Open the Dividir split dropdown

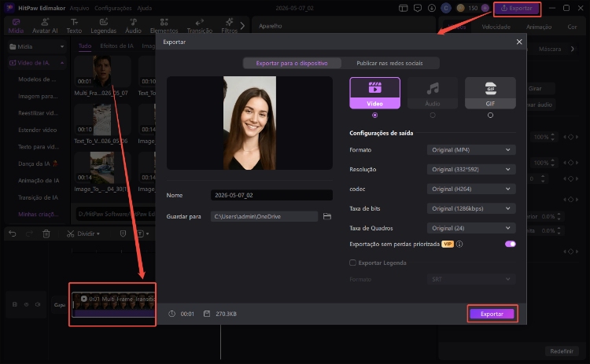[83, 233]
